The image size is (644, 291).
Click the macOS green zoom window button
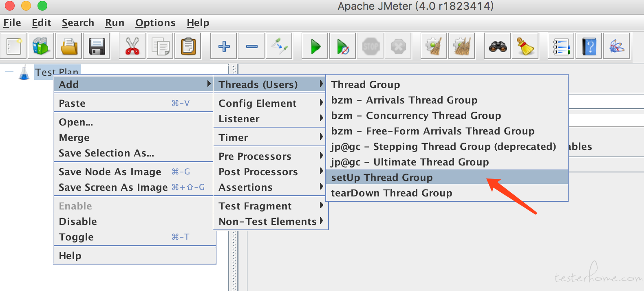click(x=42, y=6)
